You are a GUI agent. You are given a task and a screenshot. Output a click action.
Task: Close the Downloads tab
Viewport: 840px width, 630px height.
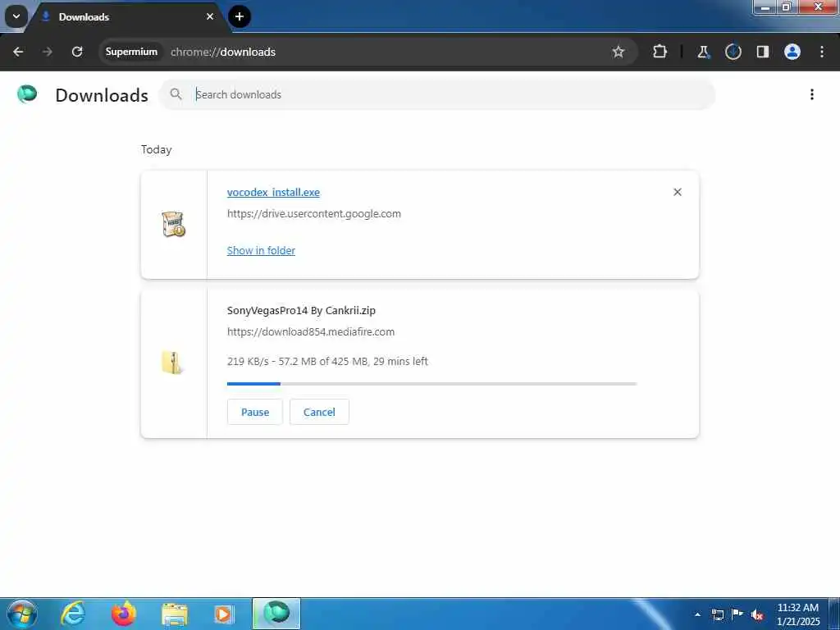[x=210, y=16]
